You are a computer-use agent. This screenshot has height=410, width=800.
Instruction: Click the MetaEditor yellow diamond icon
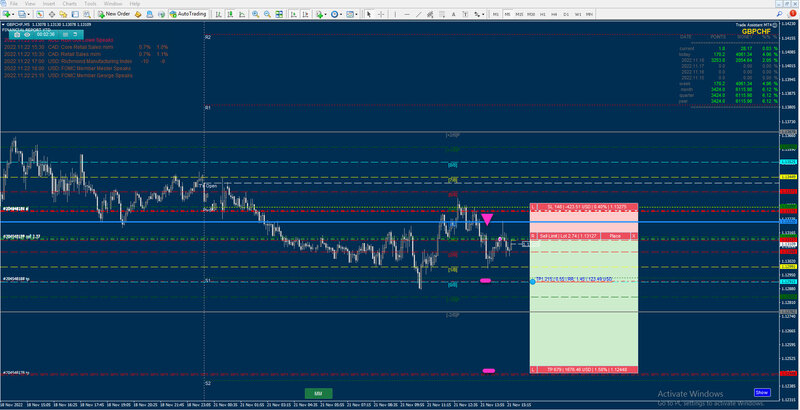click(138, 14)
